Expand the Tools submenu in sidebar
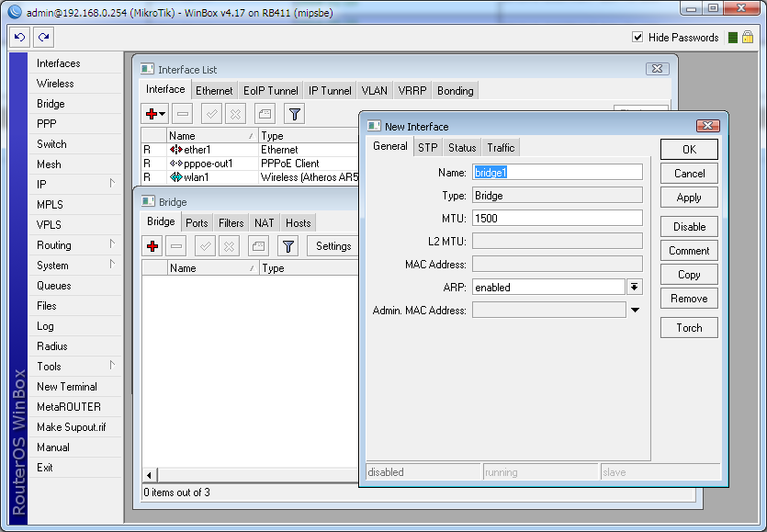 click(x=112, y=366)
